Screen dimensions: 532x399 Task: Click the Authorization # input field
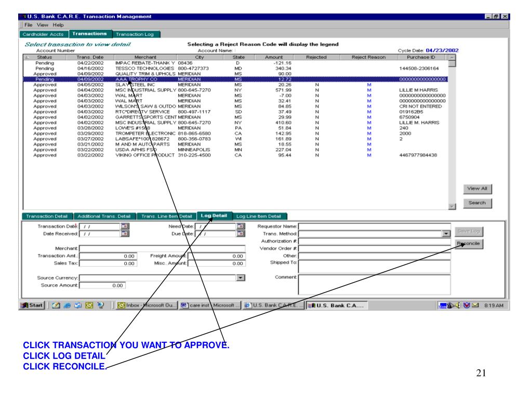pyautogui.click(x=375, y=241)
